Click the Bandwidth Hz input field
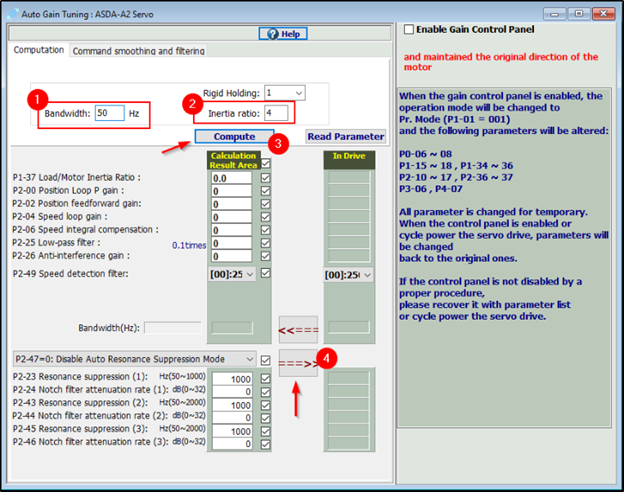Image resolution: width=624 pixels, height=492 pixels. coord(110,113)
